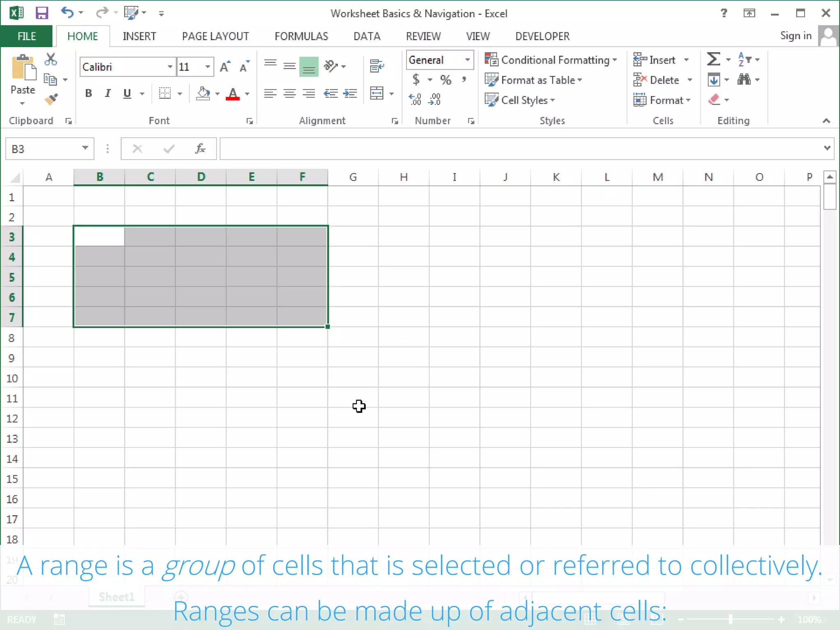Click the Increase Decimal icon
The image size is (840, 630).
(x=415, y=99)
